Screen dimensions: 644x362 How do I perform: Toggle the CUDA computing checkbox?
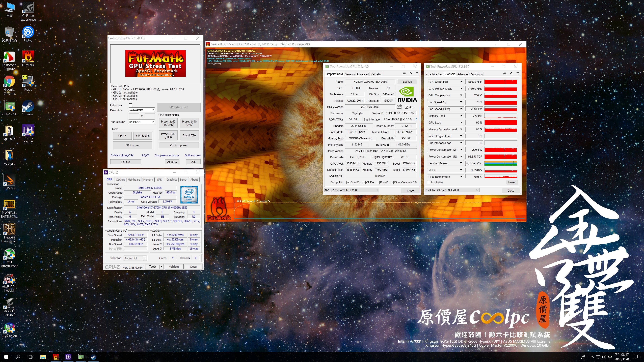pyautogui.click(x=364, y=182)
